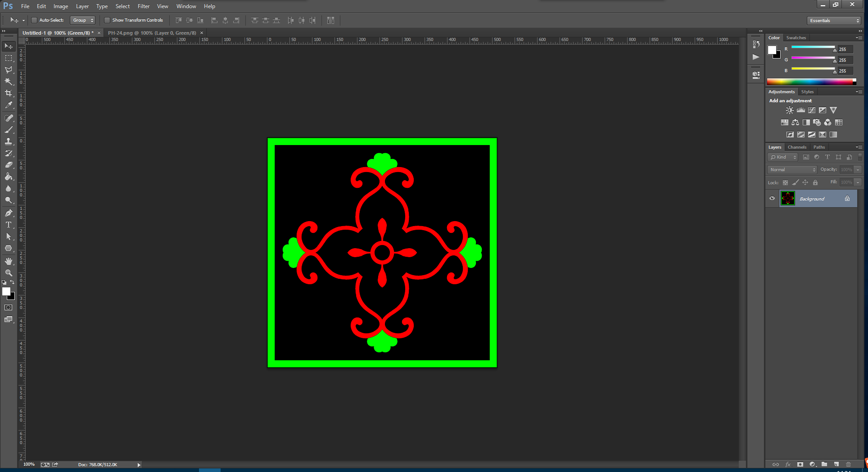Add a Curves adjustment
868x472 pixels.
click(812, 110)
